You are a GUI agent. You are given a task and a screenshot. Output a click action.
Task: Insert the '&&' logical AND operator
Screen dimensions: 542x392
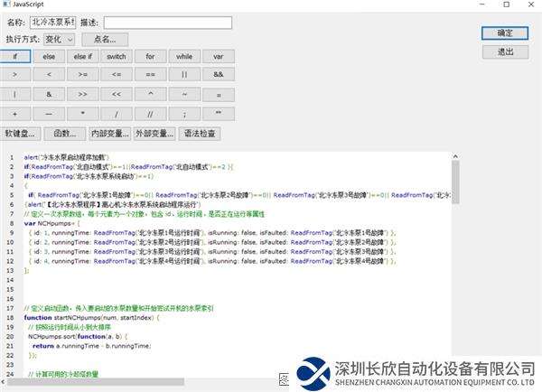(218, 74)
